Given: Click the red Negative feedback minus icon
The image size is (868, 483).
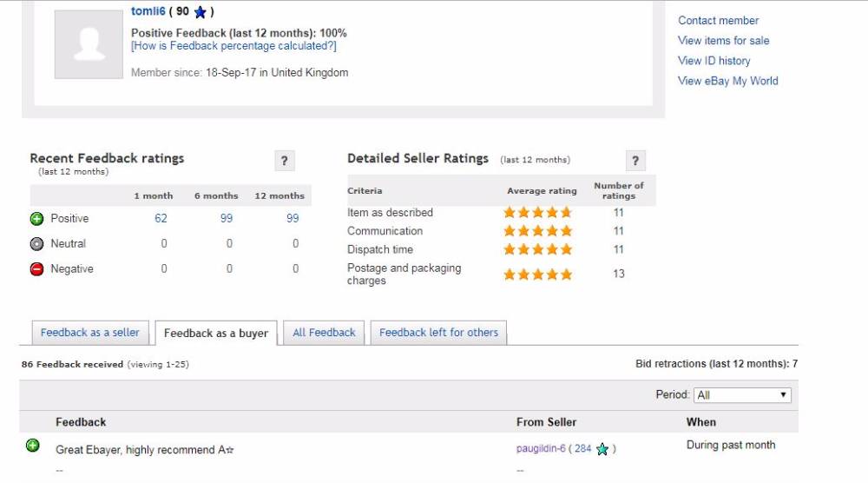Looking at the screenshot, I should [36, 269].
